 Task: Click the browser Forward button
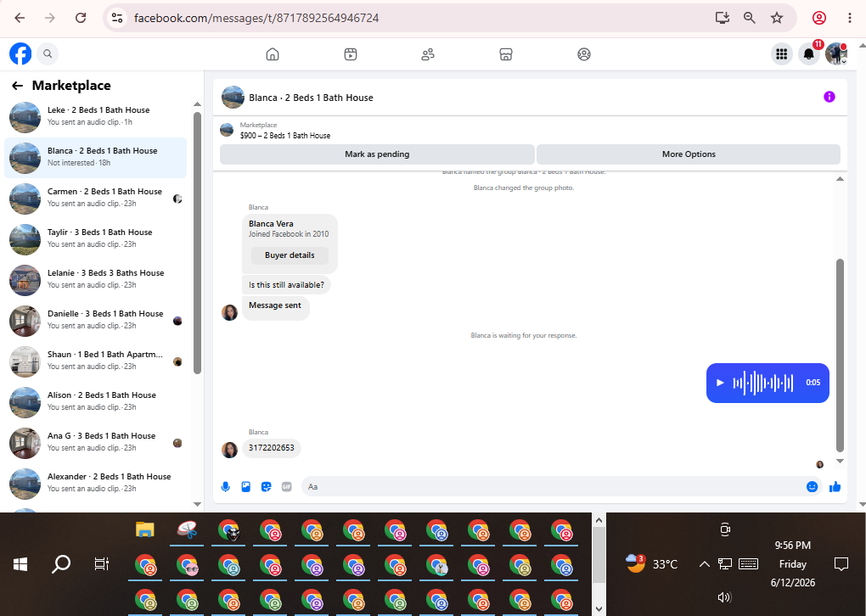pos(50,18)
